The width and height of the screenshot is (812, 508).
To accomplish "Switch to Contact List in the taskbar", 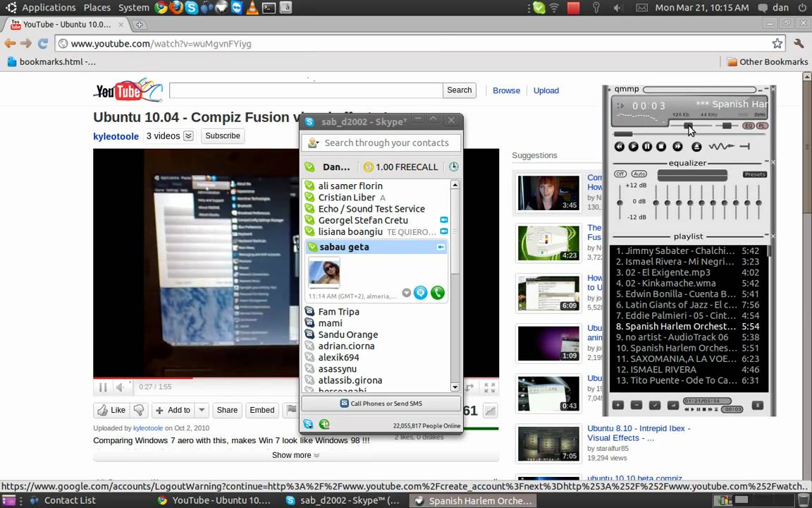I will (x=63, y=500).
